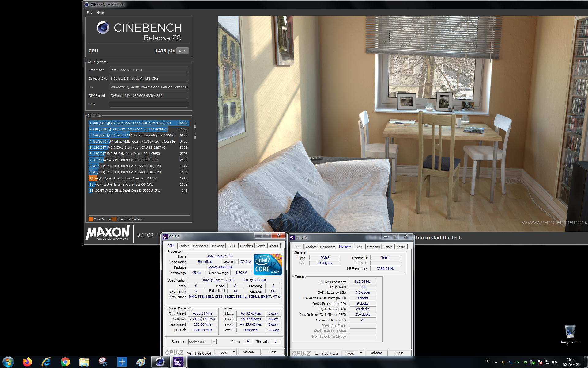Expand Tools dropdown arrow in CPU-Z Memory window
The image size is (588, 368).
pos(361,353)
